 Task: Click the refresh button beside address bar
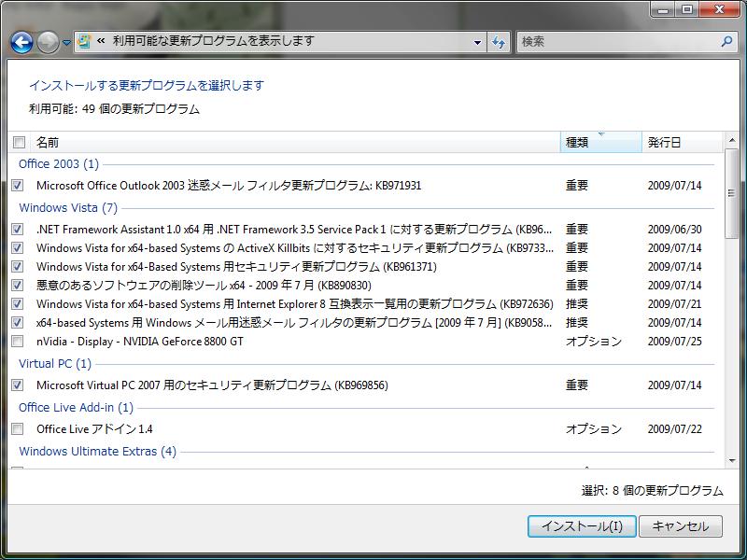click(x=499, y=42)
